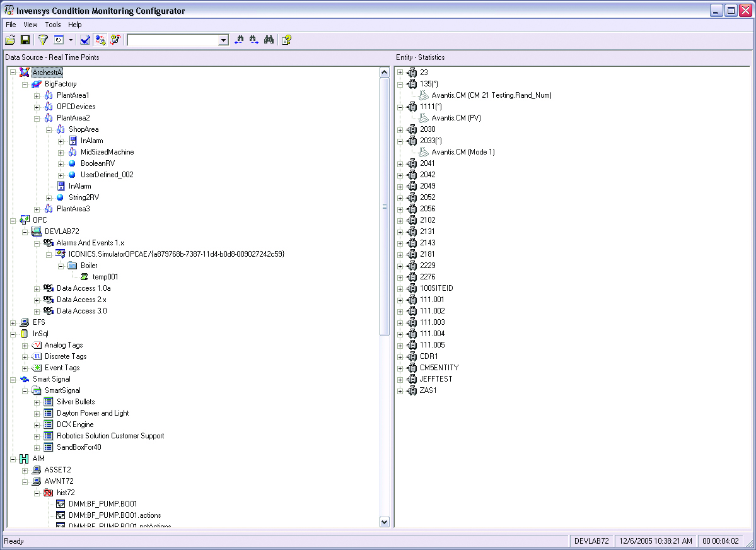Toggle the sphere-and-document toolbar button
The height and width of the screenshot is (550, 756).
pyautogui.click(x=100, y=40)
